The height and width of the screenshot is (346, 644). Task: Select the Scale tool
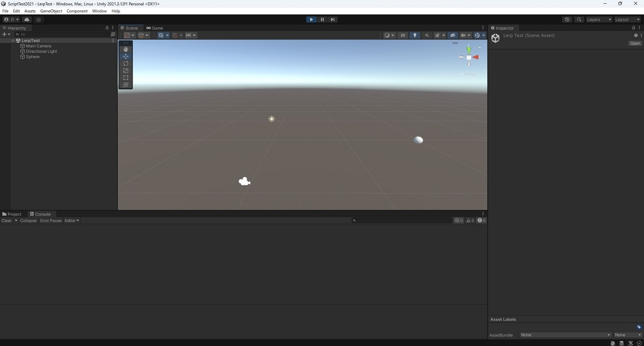126,70
